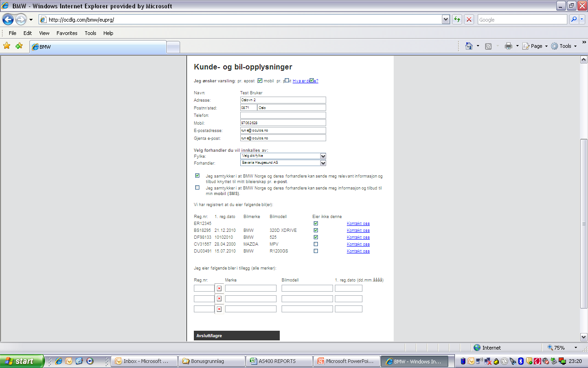The height and width of the screenshot is (368, 588).
Task: Open the two-monitors network tray icon
Action: click(562, 361)
